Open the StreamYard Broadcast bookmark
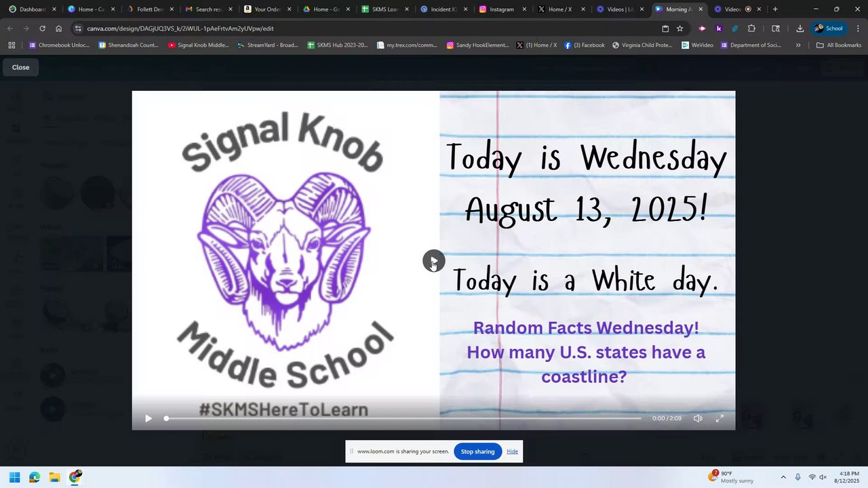Viewport: 868px width, 488px height. click(x=268, y=45)
